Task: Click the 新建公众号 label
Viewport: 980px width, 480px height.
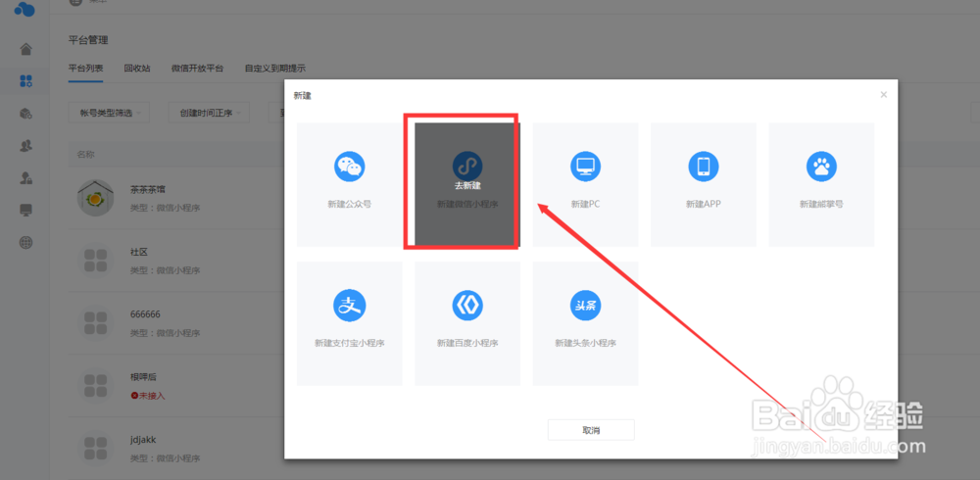Action: point(350,205)
